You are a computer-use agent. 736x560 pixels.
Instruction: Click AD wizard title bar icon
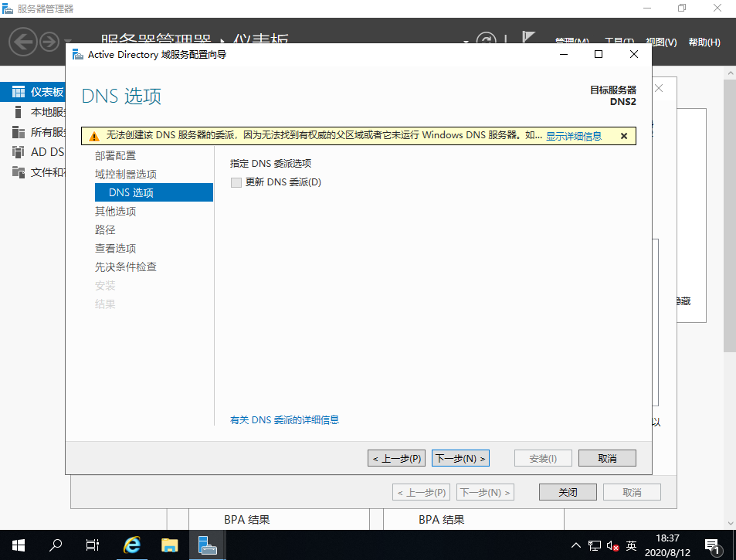[x=78, y=54]
